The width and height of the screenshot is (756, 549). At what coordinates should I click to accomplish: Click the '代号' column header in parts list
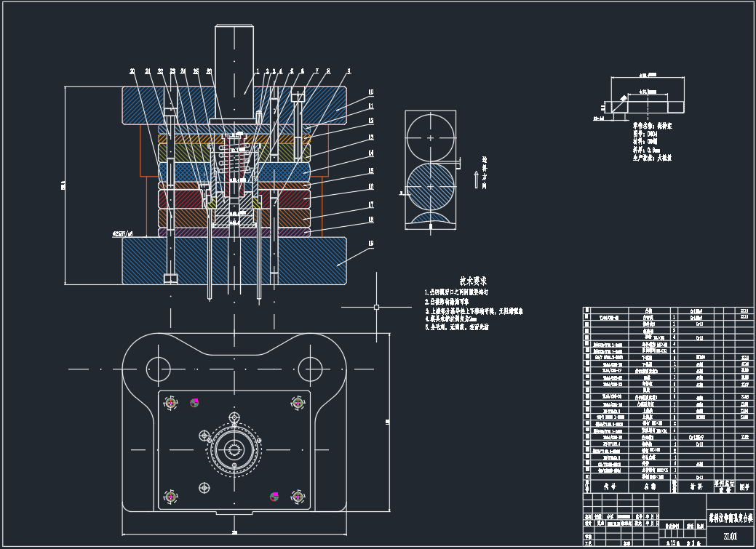click(610, 486)
